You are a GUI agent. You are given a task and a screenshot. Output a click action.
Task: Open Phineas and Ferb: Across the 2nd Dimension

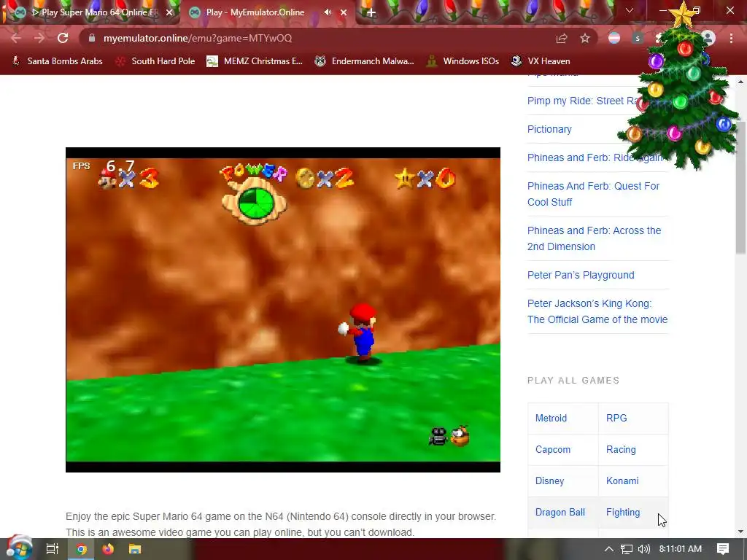coord(594,238)
